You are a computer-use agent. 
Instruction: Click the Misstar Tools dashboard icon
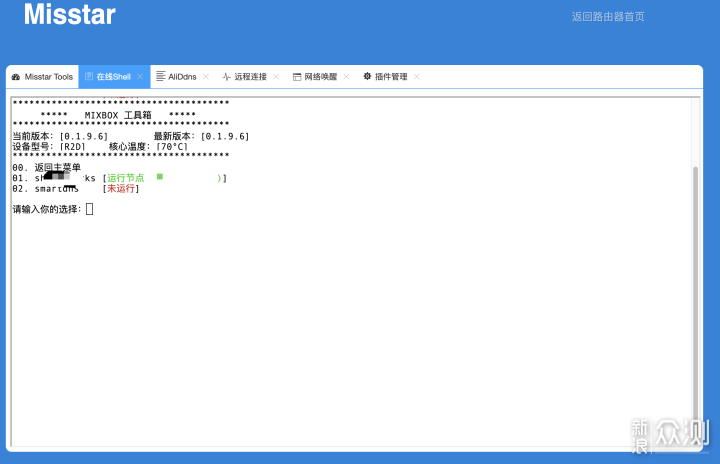pyautogui.click(x=16, y=77)
